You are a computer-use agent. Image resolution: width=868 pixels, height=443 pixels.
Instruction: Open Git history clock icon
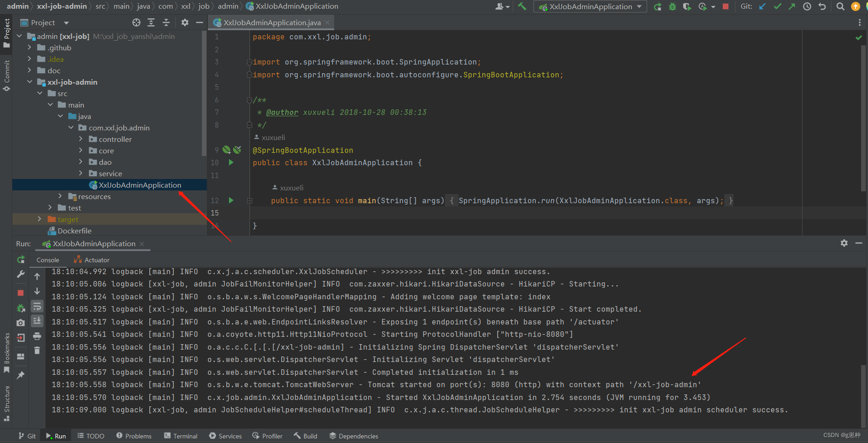pos(807,6)
